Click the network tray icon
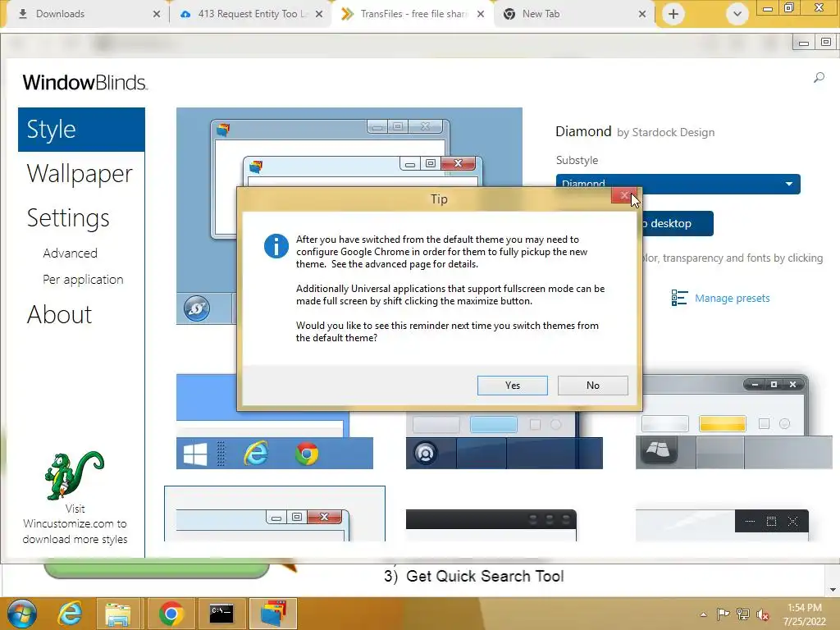Screen dimensions: 840x630 [x=743, y=614]
